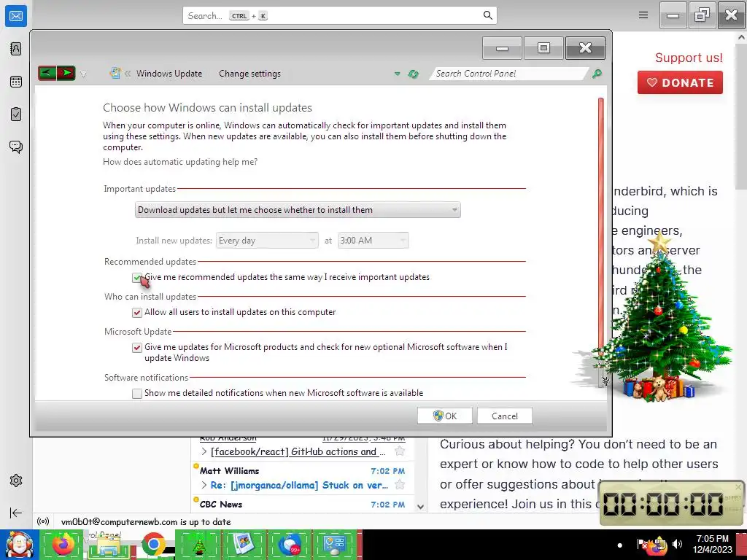Open Google Chrome from the taskbar
747x560 pixels.
click(x=153, y=545)
